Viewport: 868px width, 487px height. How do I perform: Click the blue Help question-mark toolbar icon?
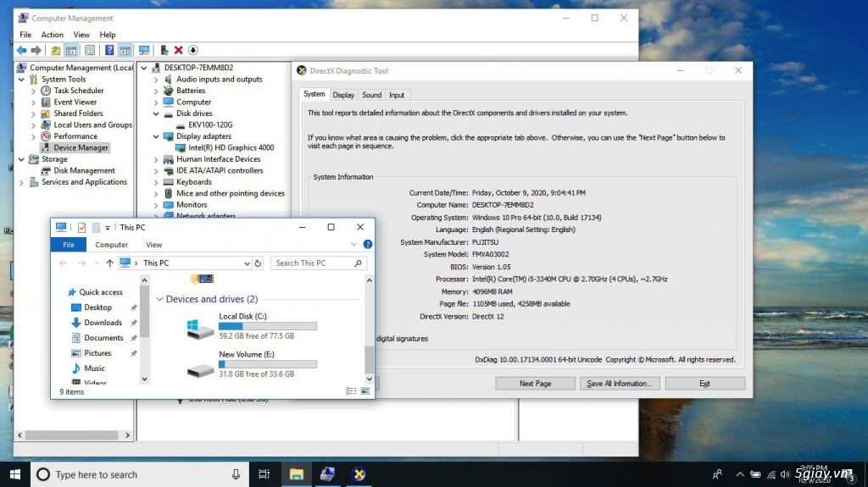109,50
